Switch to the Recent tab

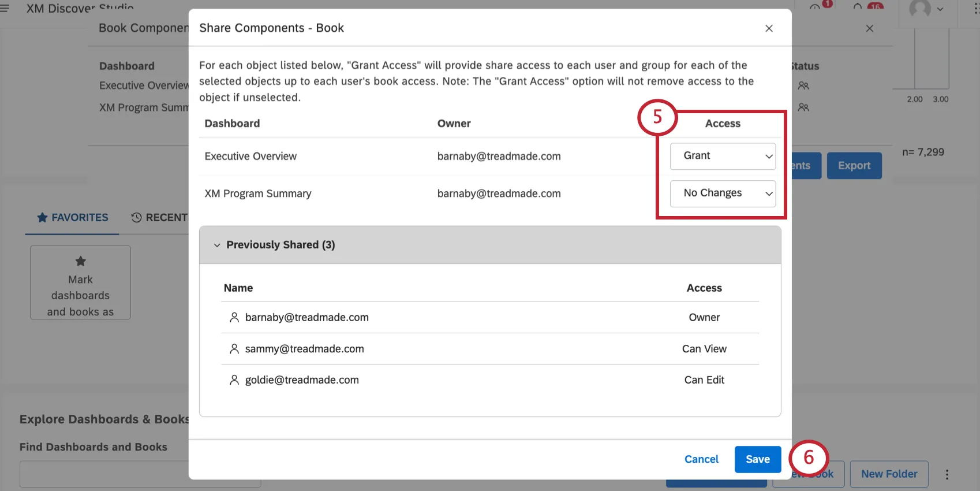[x=159, y=218]
